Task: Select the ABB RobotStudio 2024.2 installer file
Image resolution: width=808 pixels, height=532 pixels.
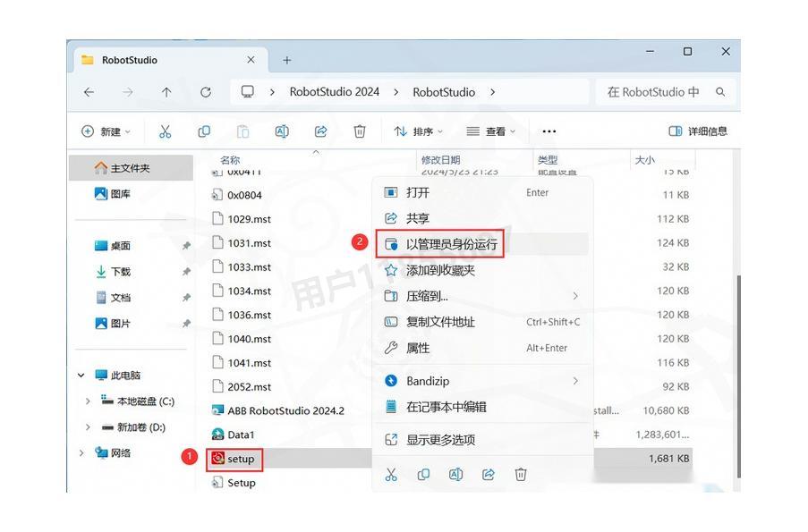Action: pos(278,411)
